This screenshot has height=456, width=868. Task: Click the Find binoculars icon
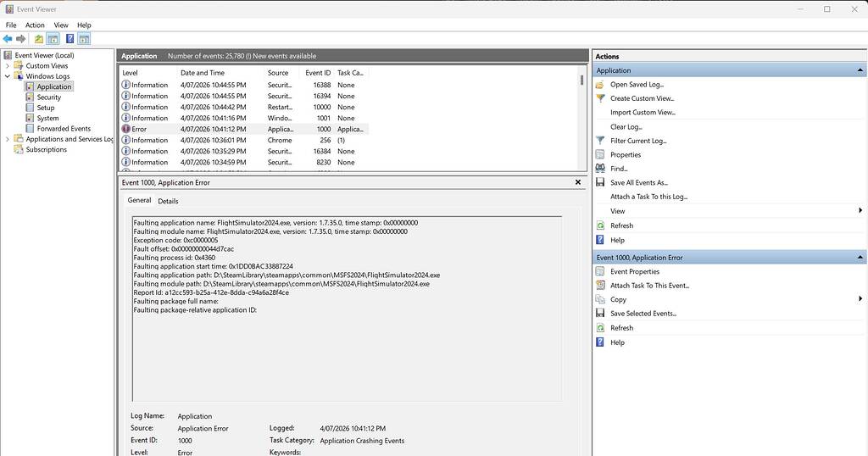[x=600, y=168]
